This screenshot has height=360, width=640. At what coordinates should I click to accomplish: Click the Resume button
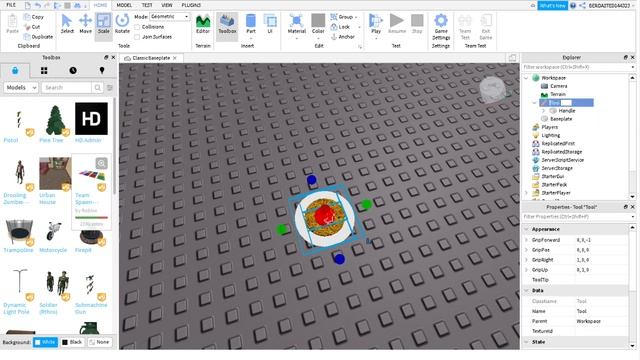tap(396, 24)
